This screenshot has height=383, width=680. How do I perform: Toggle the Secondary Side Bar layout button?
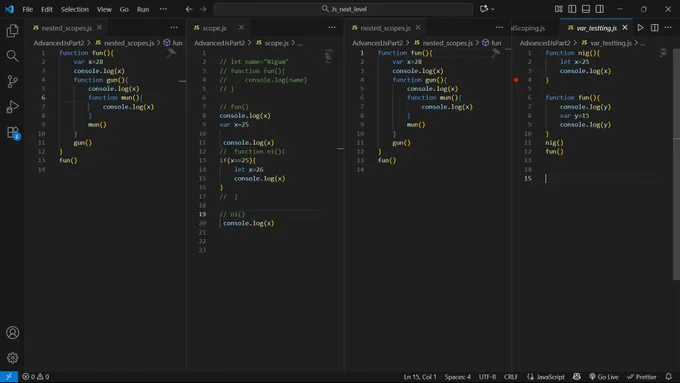[600, 9]
